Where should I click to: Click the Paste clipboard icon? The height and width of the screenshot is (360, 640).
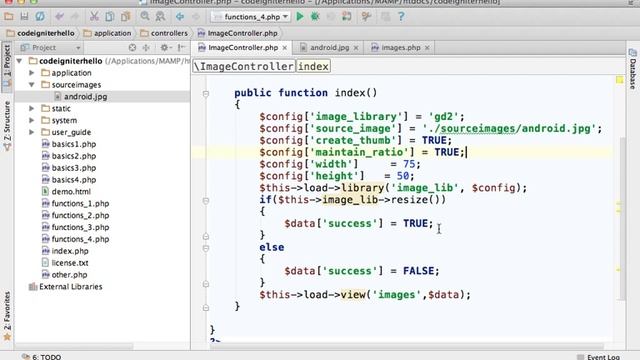[x=125, y=16]
